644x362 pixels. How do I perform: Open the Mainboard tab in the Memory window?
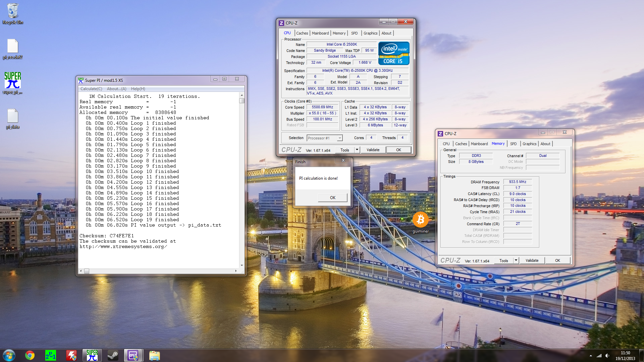point(479,144)
